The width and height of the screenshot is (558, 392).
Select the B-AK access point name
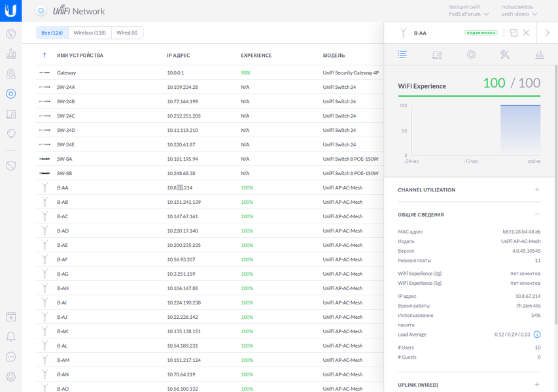tap(63, 331)
